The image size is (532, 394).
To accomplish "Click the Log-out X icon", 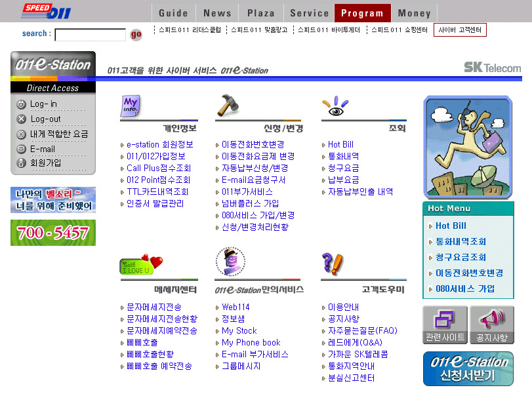I will click(22, 119).
